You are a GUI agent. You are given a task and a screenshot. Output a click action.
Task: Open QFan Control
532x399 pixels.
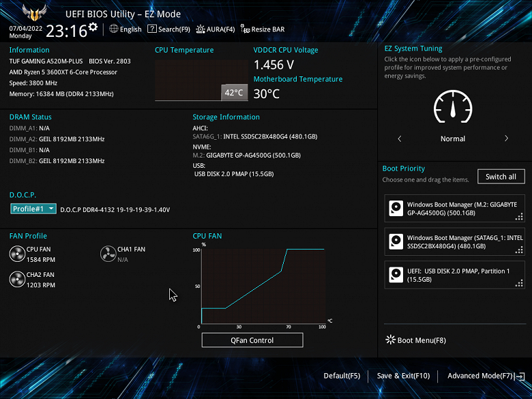(x=252, y=340)
